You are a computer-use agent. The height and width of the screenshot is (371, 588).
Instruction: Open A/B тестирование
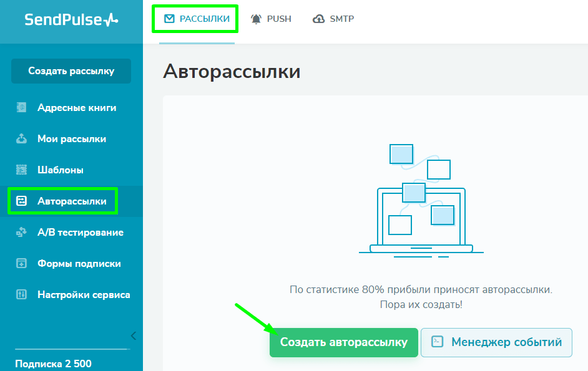[x=71, y=233]
